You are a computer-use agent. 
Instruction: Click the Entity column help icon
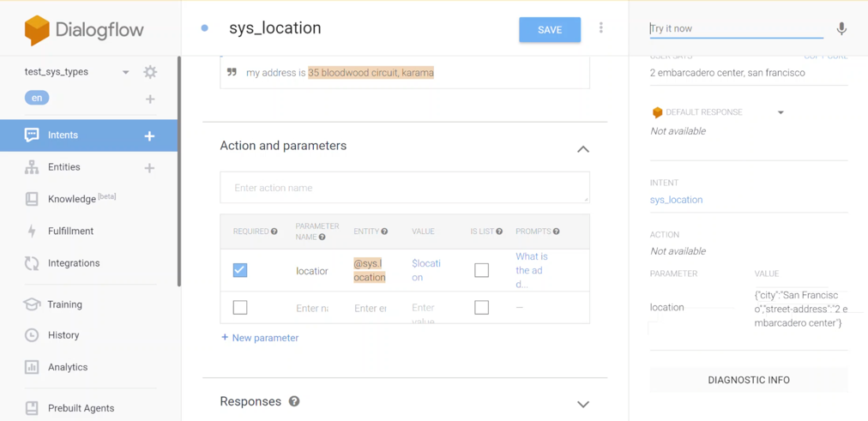pyautogui.click(x=384, y=232)
